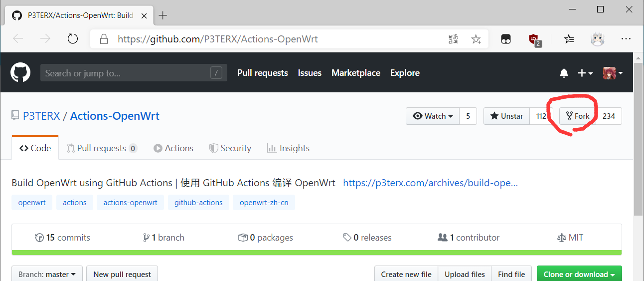Open notifications bell icon
Screen dimensions: 644x281
[564, 73]
